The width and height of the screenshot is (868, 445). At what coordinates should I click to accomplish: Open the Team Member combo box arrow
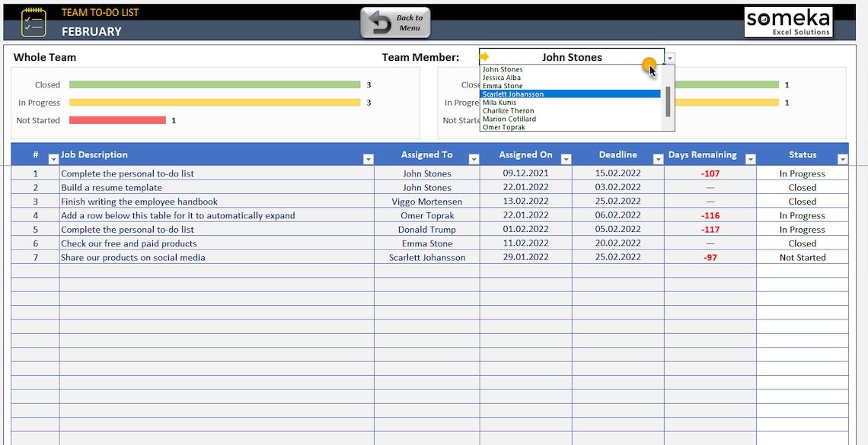click(x=669, y=57)
